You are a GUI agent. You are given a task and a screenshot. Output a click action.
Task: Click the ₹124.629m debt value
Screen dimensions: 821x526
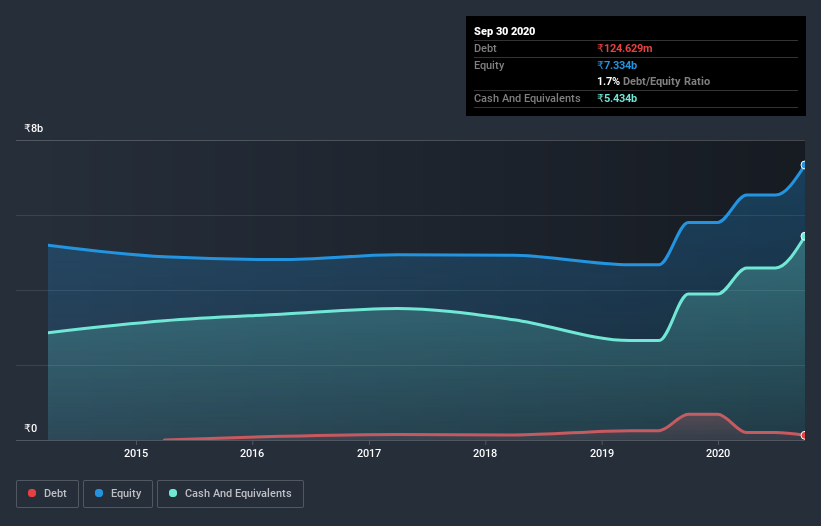pos(625,48)
